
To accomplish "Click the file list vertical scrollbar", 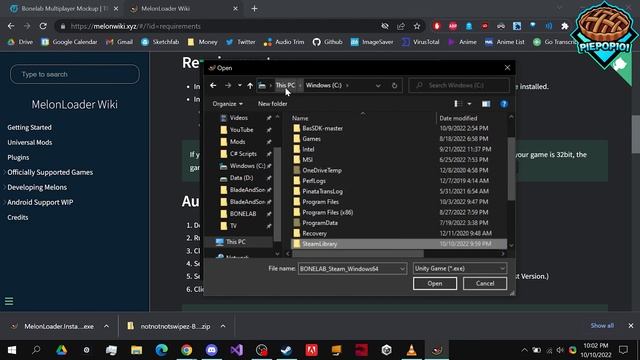I will [511, 169].
